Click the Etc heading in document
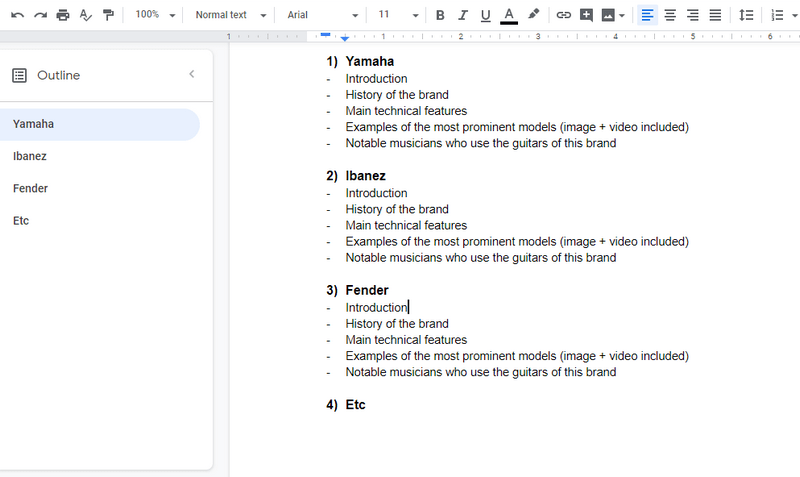Screen dimensions: 800x477 click(355, 405)
